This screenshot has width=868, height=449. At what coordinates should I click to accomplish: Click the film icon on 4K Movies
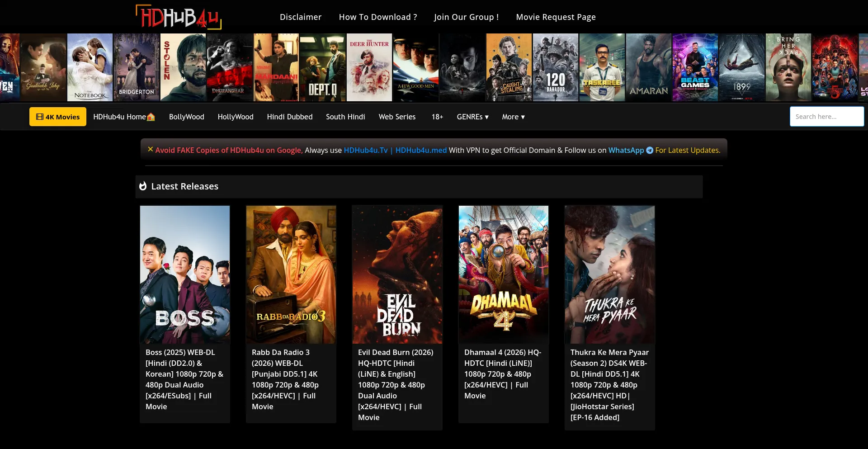[40, 117]
